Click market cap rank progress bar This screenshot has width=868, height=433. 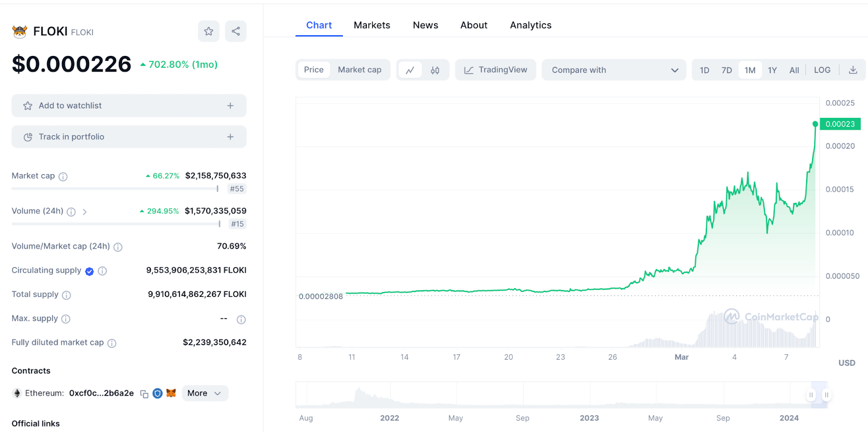[115, 189]
